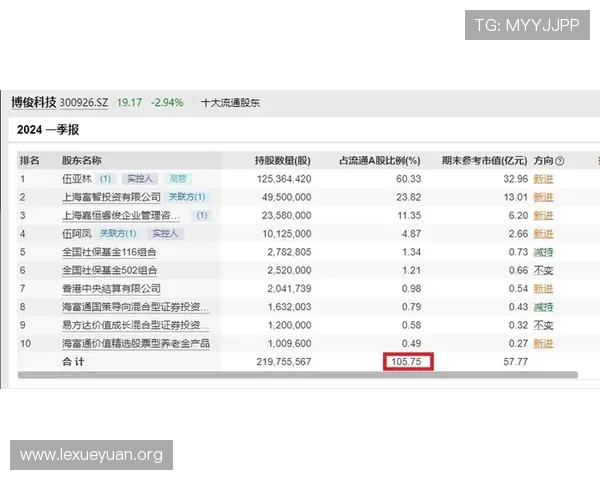600x480 pixels.
Task: Click the 十大流通股东 title label
Action: [x=230, y=103]
